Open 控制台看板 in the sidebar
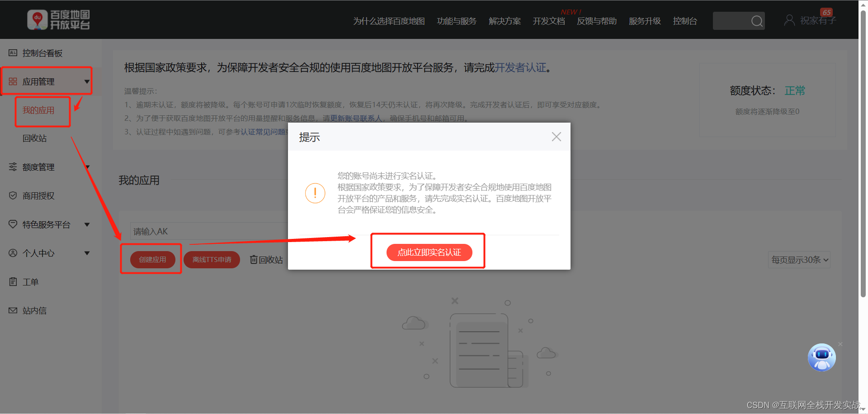The image size is (868, 414). tap(42, 53)
